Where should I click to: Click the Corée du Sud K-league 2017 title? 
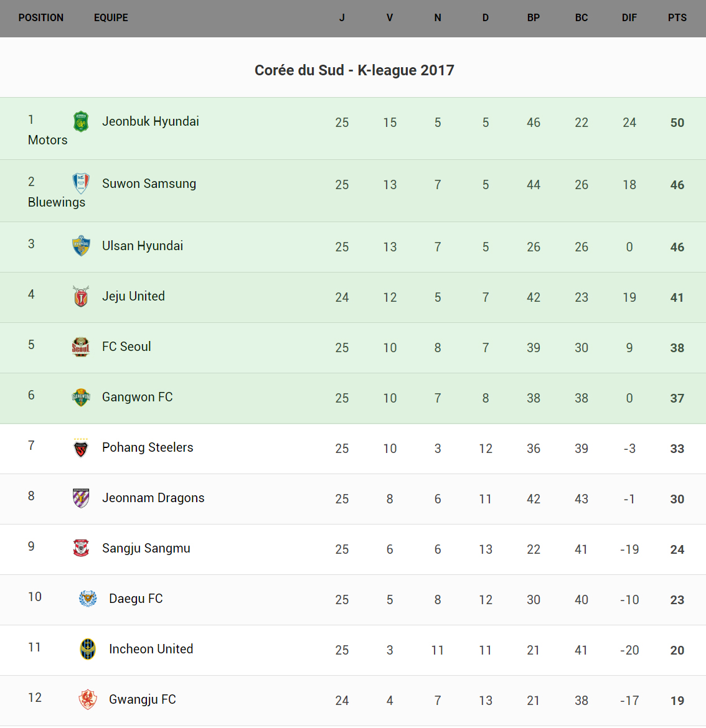pyautogui.click(x=354, y=70)
